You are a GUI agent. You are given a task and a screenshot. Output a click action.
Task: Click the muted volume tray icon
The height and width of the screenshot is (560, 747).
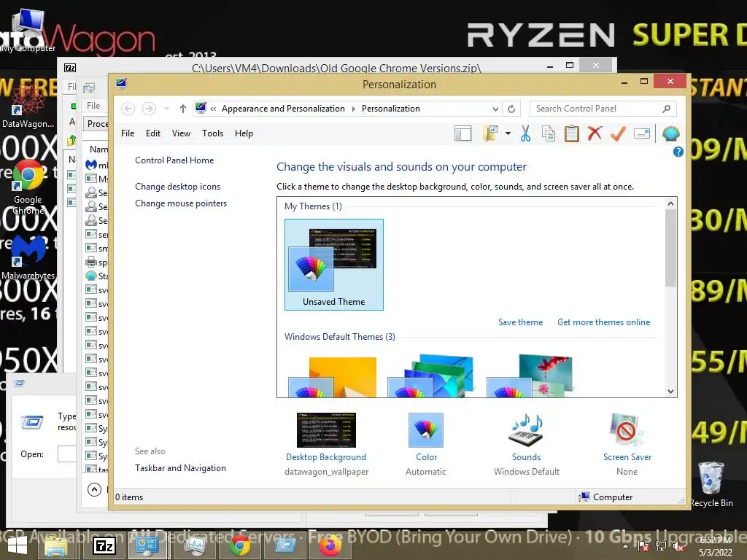coord(678,546)
